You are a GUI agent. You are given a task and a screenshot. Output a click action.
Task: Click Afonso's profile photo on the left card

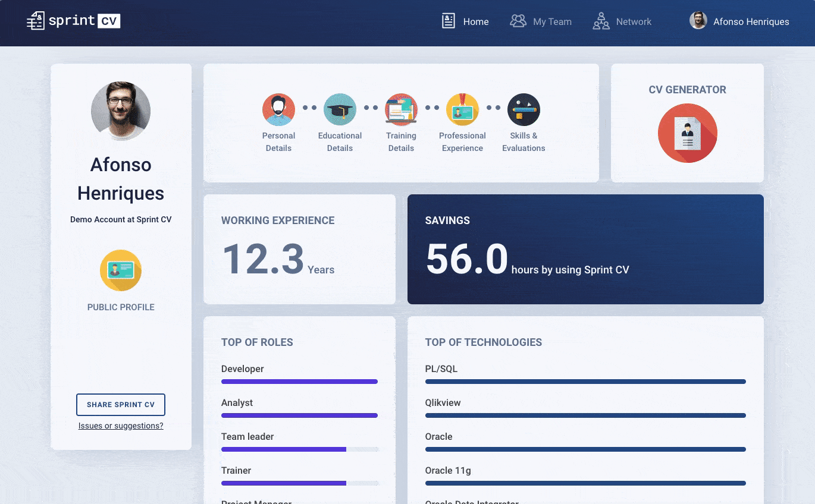(121, 111)
